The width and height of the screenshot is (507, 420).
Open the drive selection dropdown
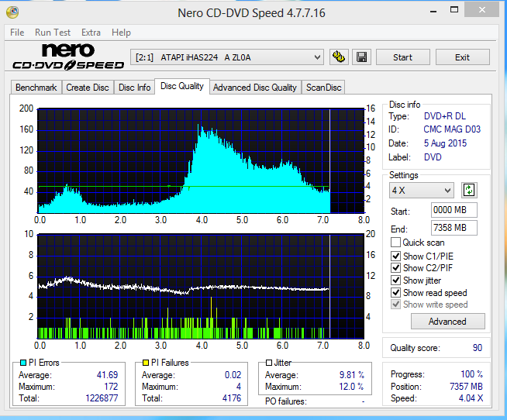(x=227, y=57)
